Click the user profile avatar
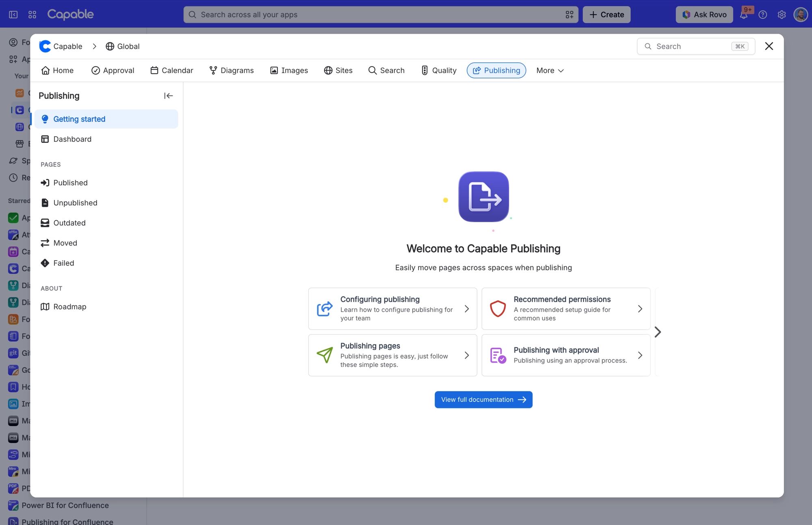 point(801,15)
